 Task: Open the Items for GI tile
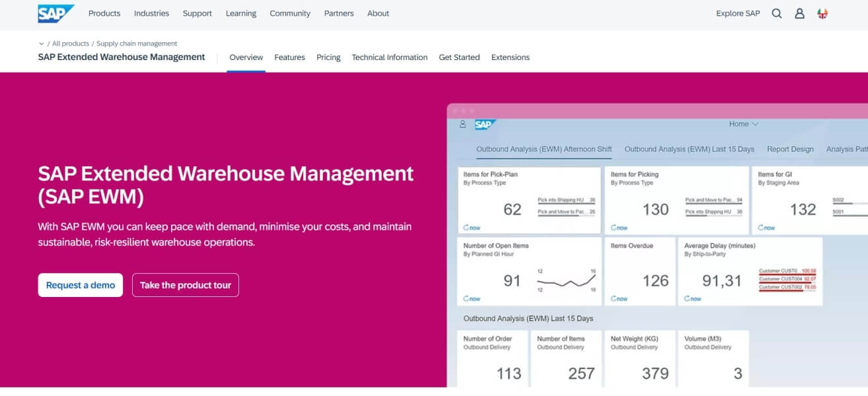(810, 200)
